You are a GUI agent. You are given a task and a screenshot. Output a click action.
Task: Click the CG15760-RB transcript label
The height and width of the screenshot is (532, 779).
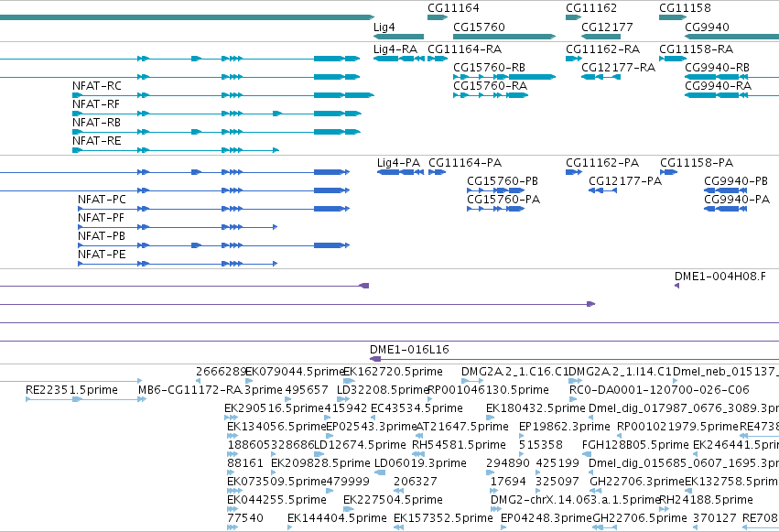pyautogui.click(x=490, y=68)
